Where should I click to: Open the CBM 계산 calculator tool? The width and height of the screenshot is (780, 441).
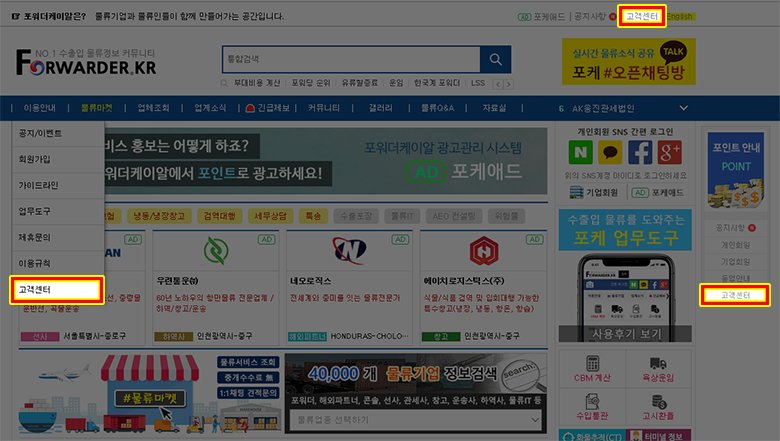pyautogui.click(x=592, y=368)
